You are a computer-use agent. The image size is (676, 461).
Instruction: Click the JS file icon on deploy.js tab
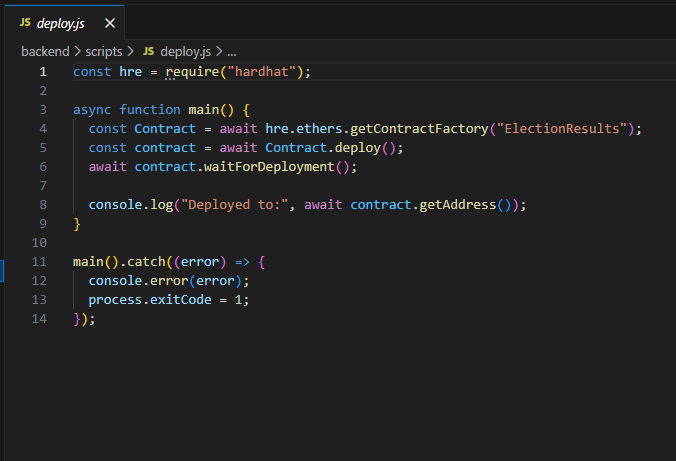[x=25, y=22]
